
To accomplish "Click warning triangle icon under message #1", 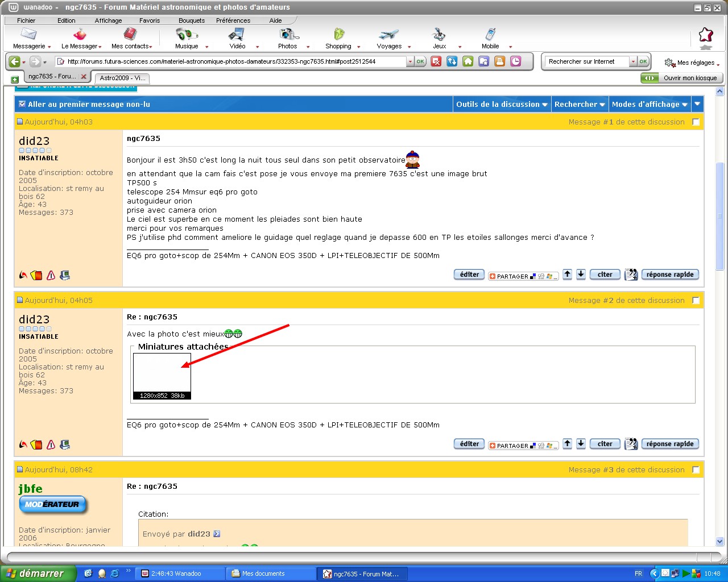I will click(51, 275).
